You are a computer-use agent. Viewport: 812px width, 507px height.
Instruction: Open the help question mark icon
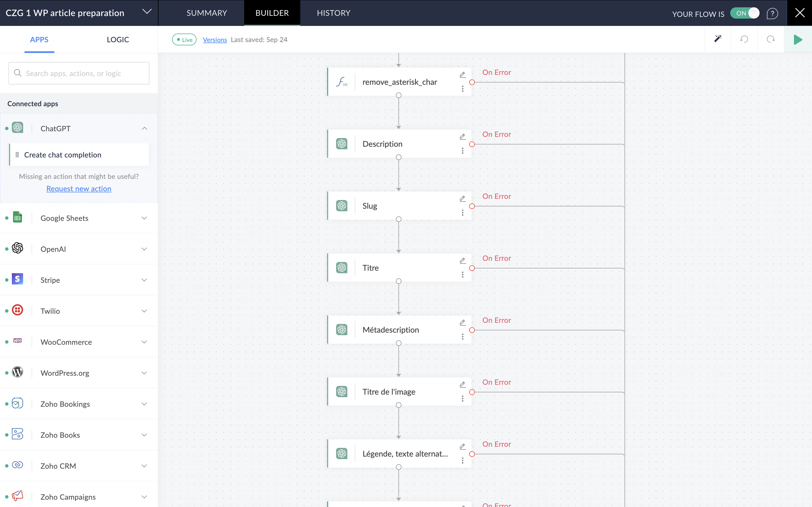[772, 14]
